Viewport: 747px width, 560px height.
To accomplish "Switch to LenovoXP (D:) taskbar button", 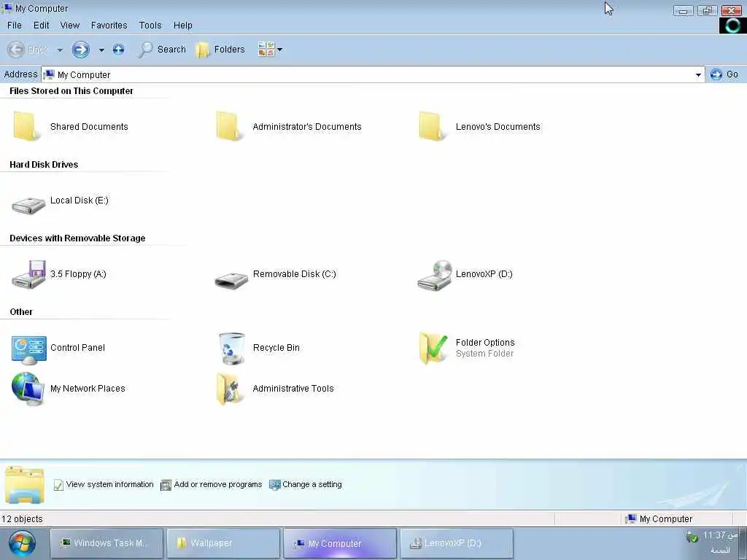I will click(457, 543).
